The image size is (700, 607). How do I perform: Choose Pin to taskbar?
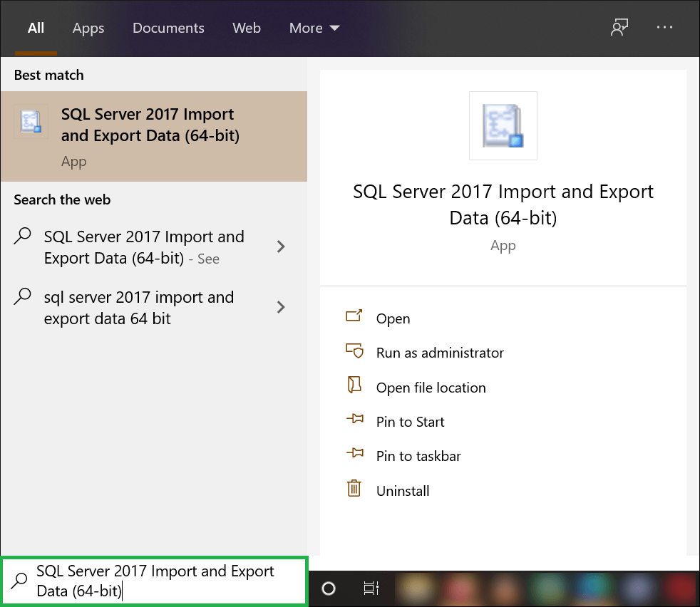tap(418, 456)
